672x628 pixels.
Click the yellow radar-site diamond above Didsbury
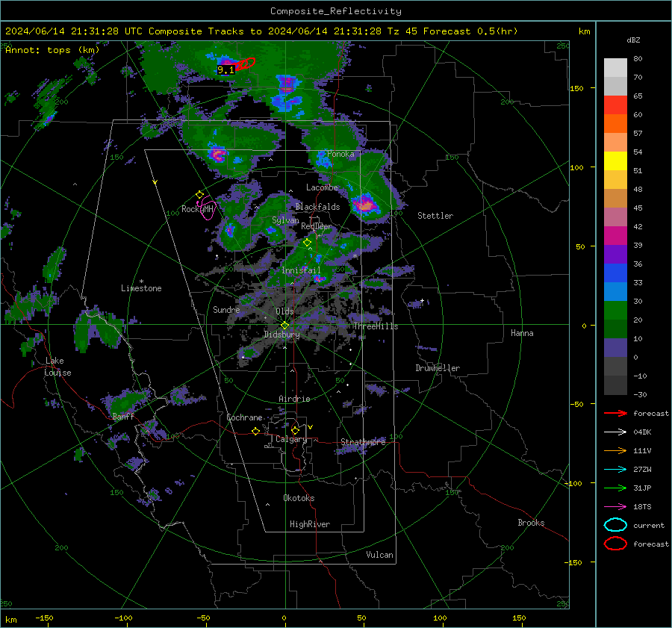284,325
